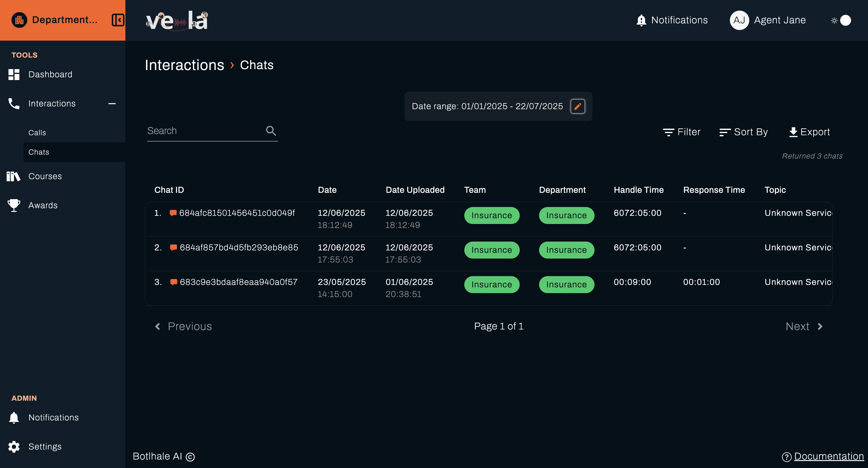Collapse the Interactions menu section
Image resolution: width=868 pixels, height=468 pixels.
112,104
